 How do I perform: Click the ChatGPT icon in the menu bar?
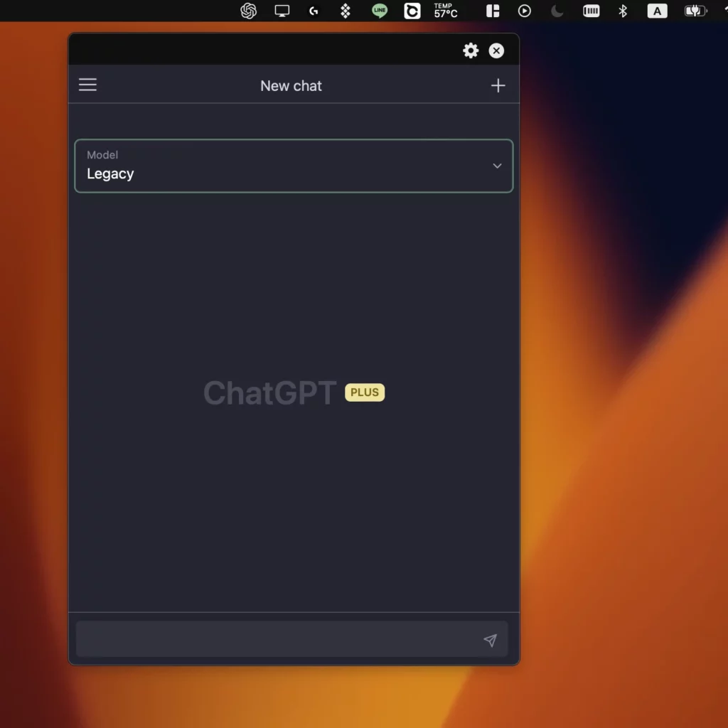248,11
